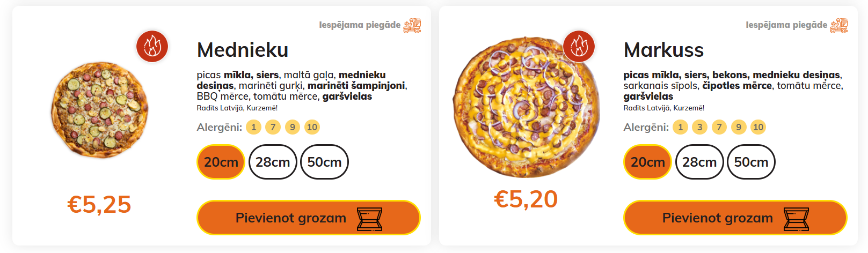
Task: Open the Mednieku pizza title
Action: coord(243,50)
